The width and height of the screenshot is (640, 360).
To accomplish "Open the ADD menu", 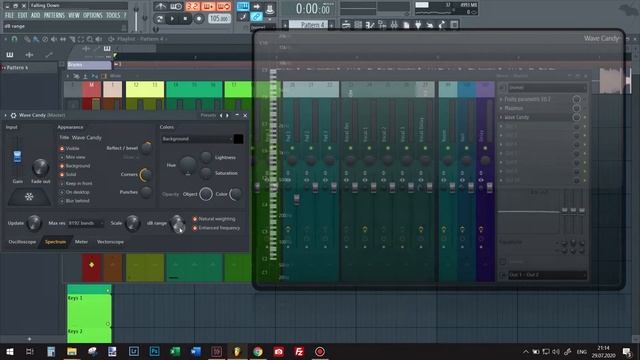I will (36, 16).
